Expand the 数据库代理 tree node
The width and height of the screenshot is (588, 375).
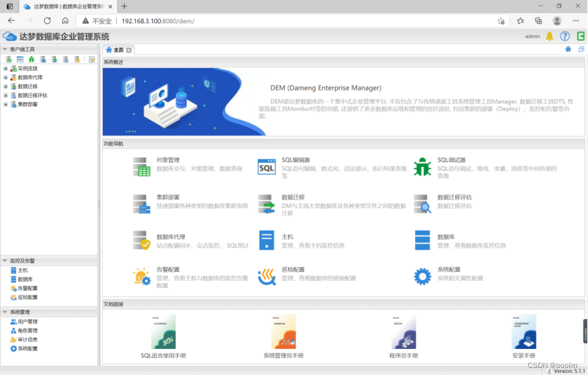5,77
